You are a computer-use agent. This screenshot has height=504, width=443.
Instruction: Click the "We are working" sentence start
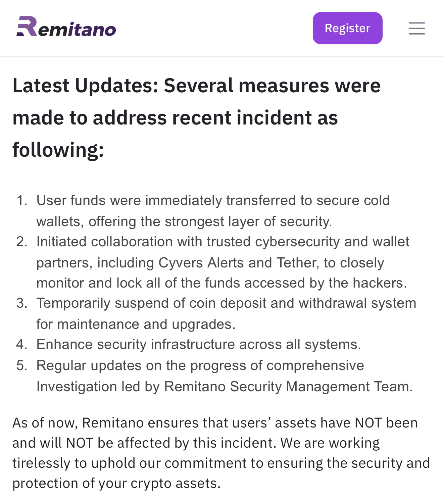330,443
